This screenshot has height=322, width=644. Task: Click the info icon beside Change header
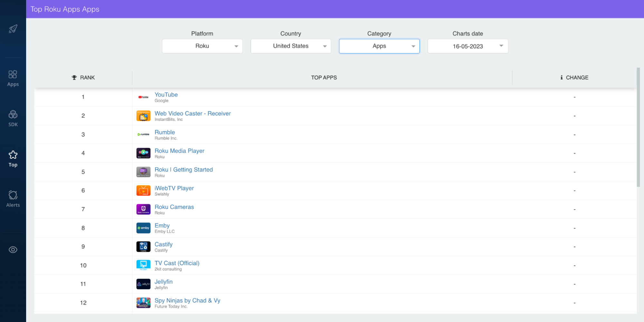pyautogui.click(x=562, y=77)
